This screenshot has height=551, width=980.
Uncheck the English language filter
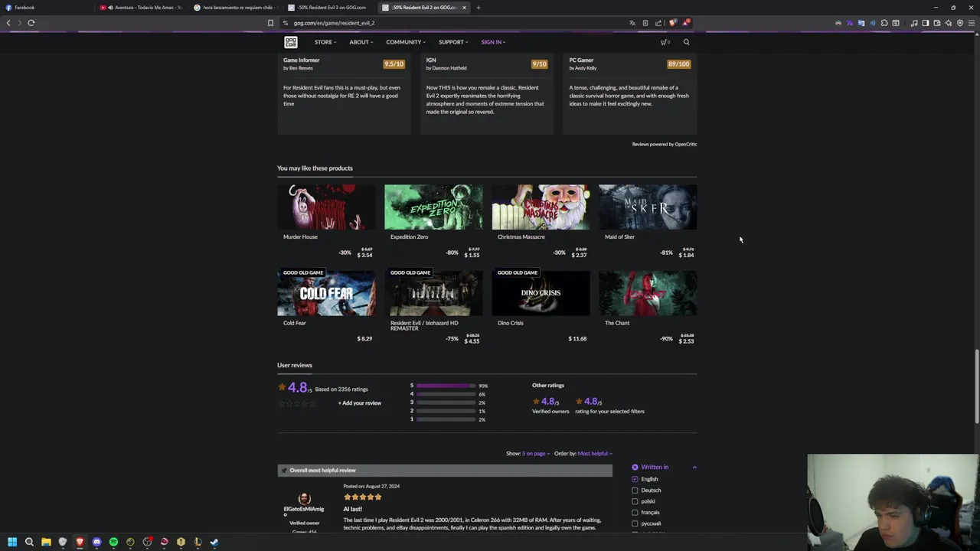tap(635, 479)
